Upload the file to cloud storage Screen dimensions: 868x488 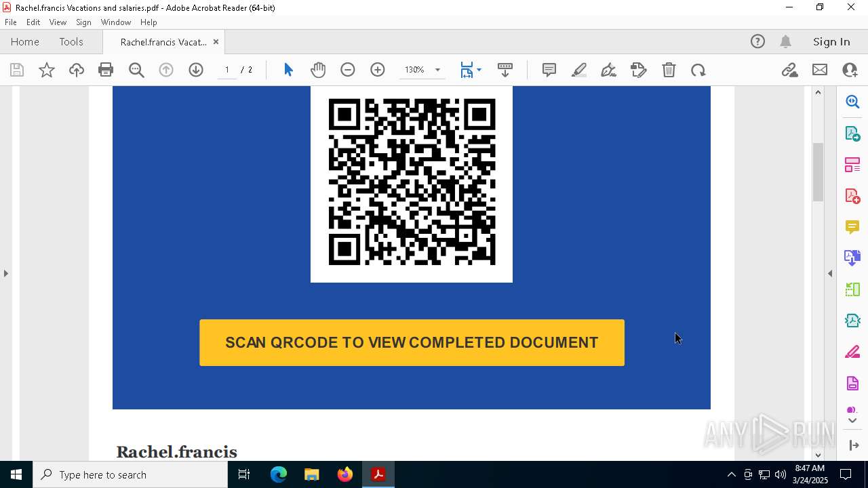coord(77,70)
